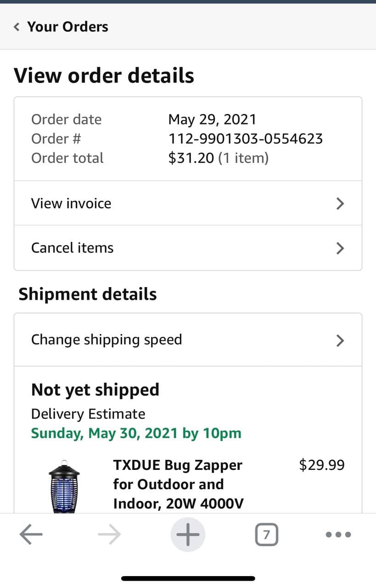
Task: Tap the $29.99 item price
Action: 321,465
